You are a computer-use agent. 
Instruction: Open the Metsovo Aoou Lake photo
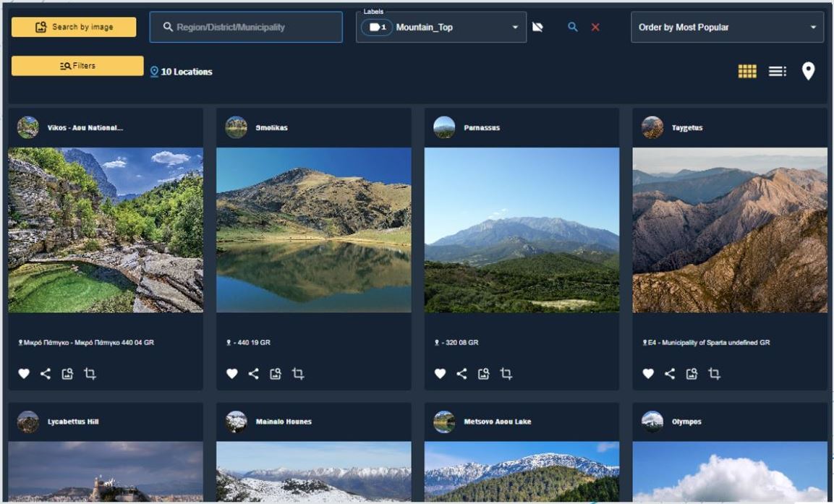[x=522, y=472]
